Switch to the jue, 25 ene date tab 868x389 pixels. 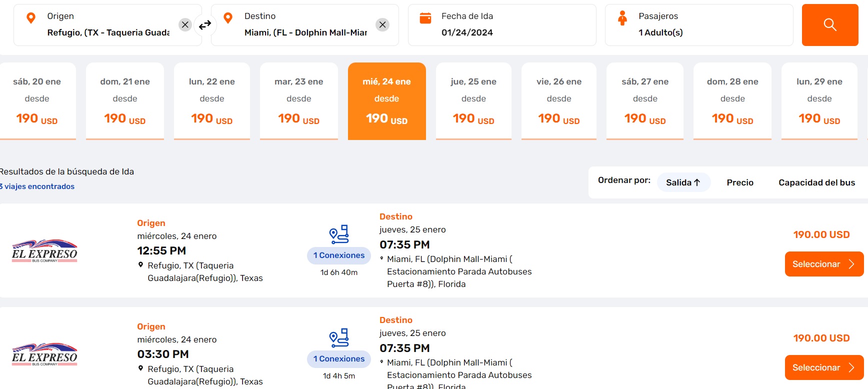[473, 100]
